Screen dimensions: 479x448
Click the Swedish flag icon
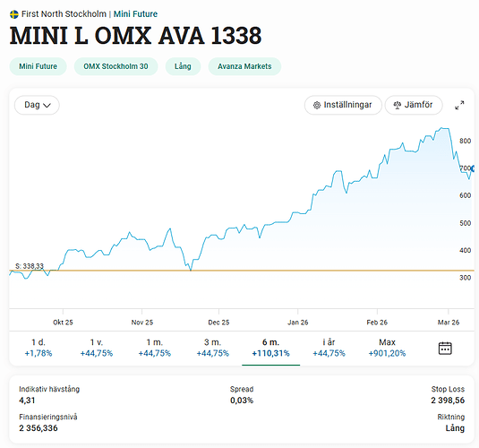[x=14, y=14]
